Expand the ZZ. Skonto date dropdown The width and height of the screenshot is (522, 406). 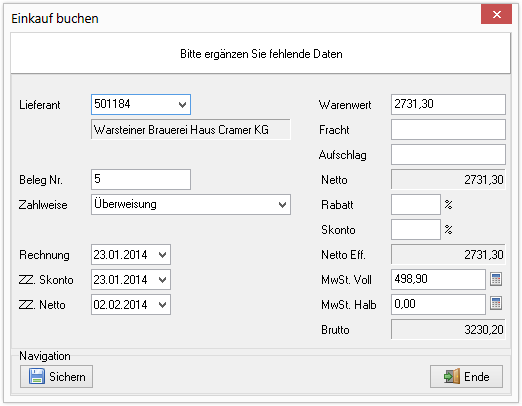[x=162, y=280]
